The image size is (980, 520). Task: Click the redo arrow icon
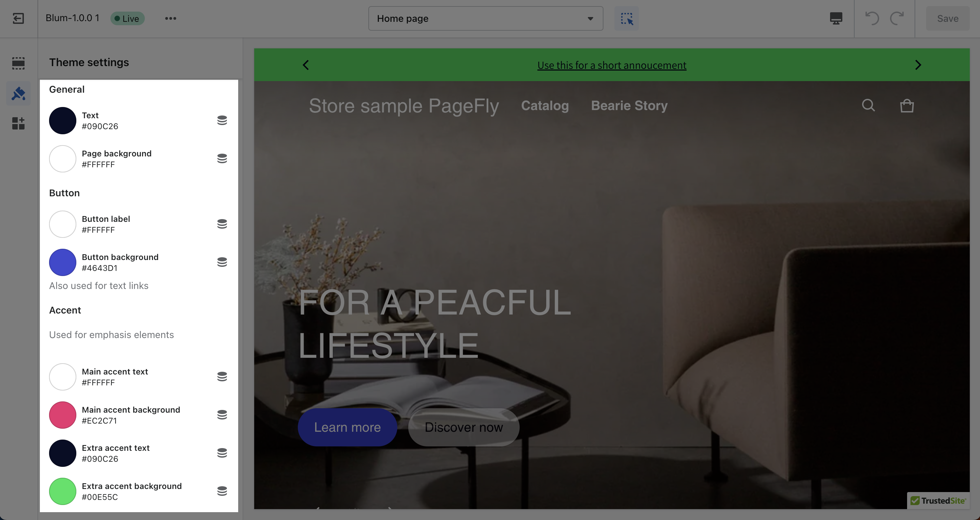(897, 18)
